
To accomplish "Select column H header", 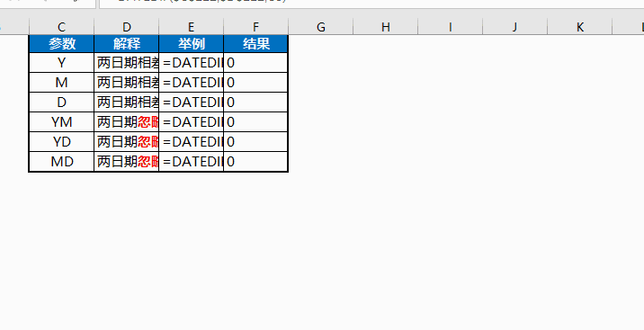I will (x=385, y=27).
